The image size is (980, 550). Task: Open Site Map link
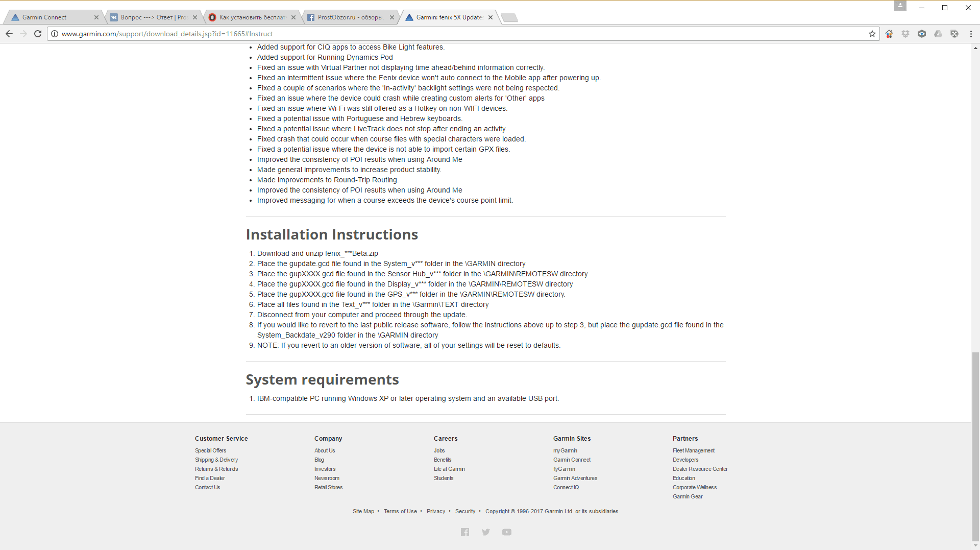[363, 511]
